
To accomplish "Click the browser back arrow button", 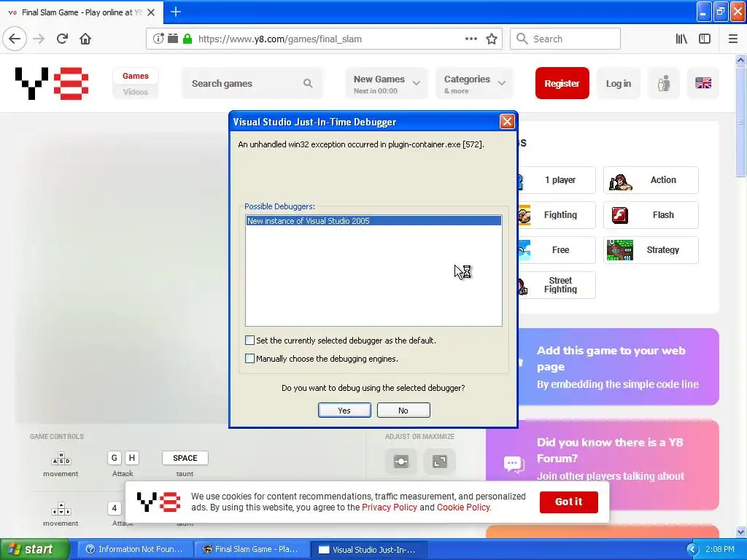I will click(x=15, y=39).
